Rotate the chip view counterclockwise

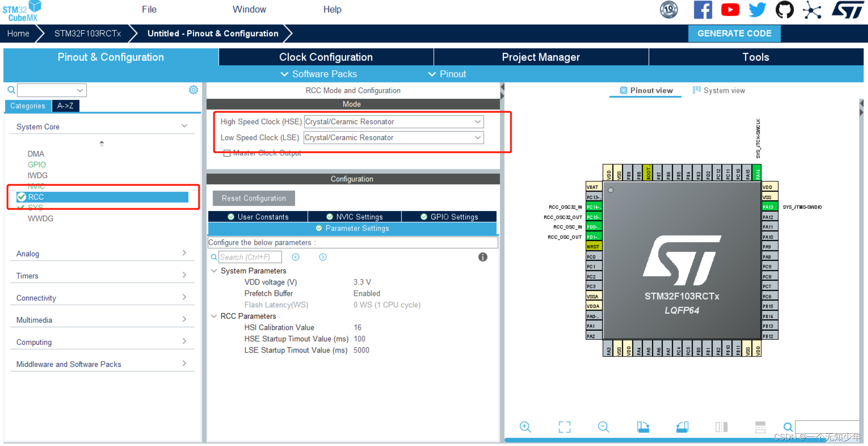coord(682,426)
